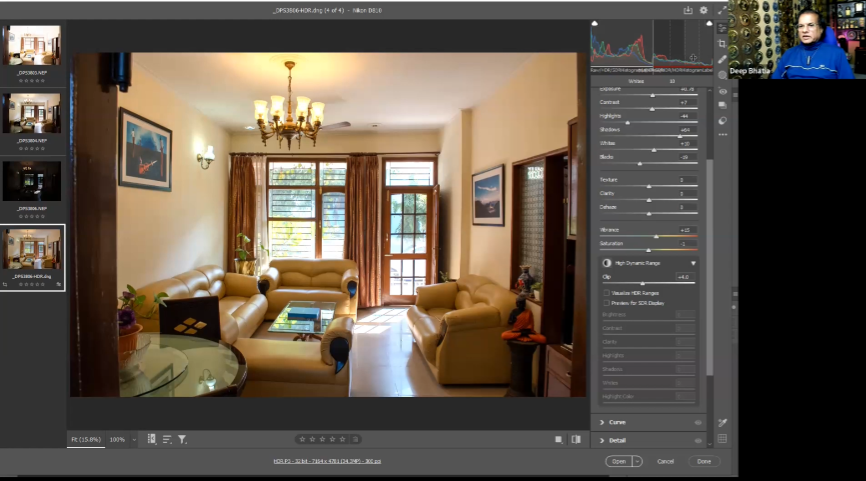The image size is (866, 481).
Task: Click the Done button
Action: click(x=704, y=461)
